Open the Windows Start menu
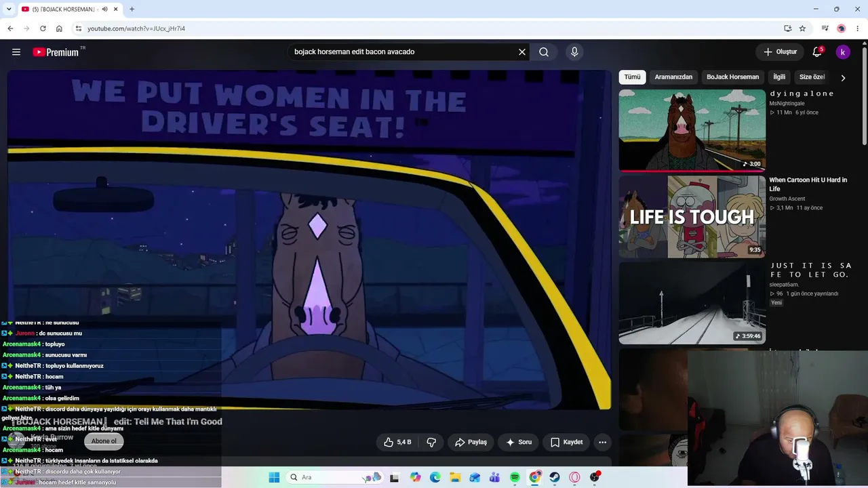Viewport: 868px width, 488px height. pos(274,477)
